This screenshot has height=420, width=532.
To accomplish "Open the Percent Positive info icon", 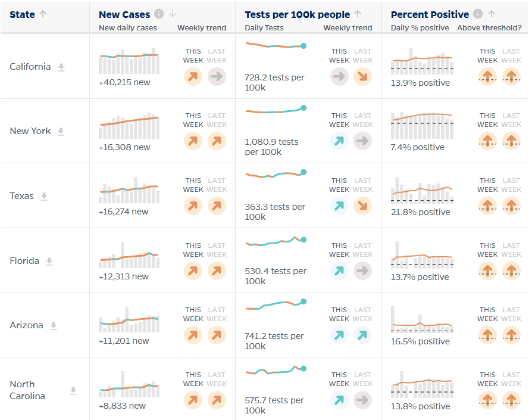I will 478,14.
